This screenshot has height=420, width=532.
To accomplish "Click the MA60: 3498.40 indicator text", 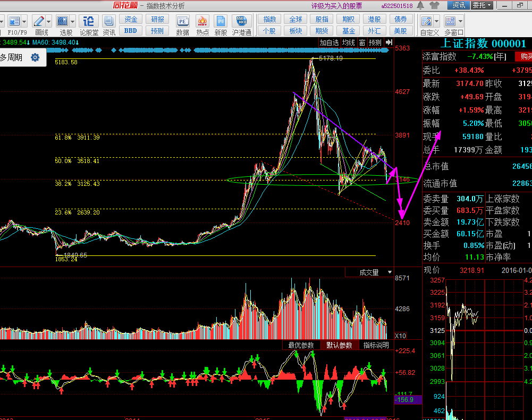I will (56, 42).
